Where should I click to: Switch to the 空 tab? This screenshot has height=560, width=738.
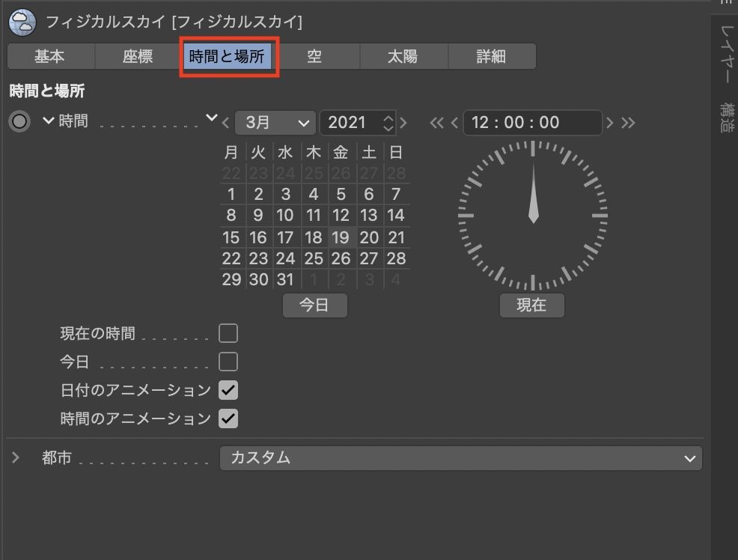[314, 57]
